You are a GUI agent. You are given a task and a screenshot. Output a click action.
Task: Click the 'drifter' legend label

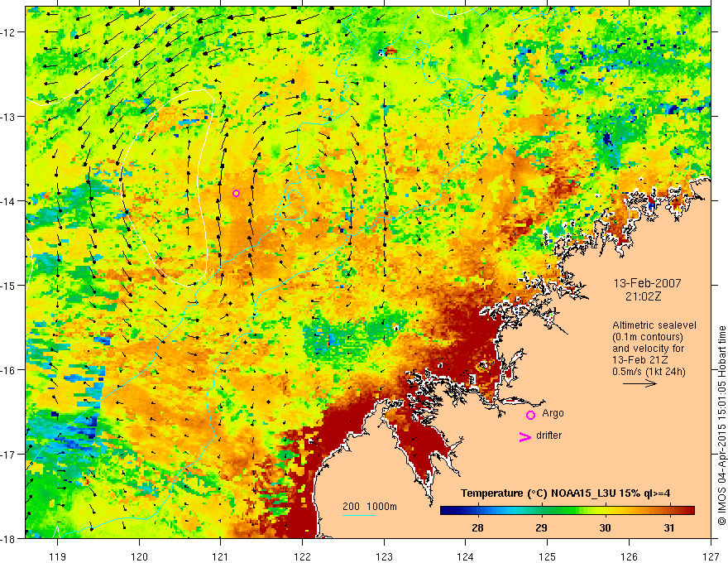[x=548, y=435]
